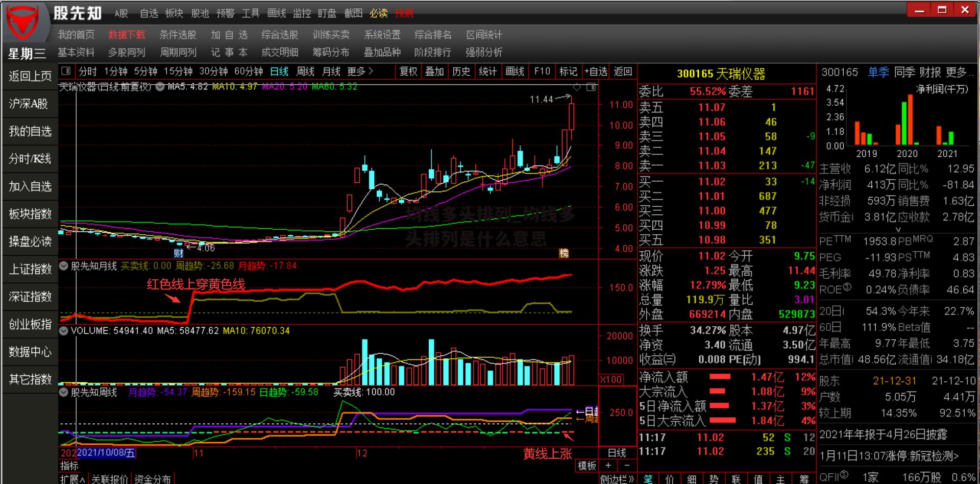This screenshot has height=484, width=980.
Task: Open the ROE info circle icon
Action: [847, 287]
